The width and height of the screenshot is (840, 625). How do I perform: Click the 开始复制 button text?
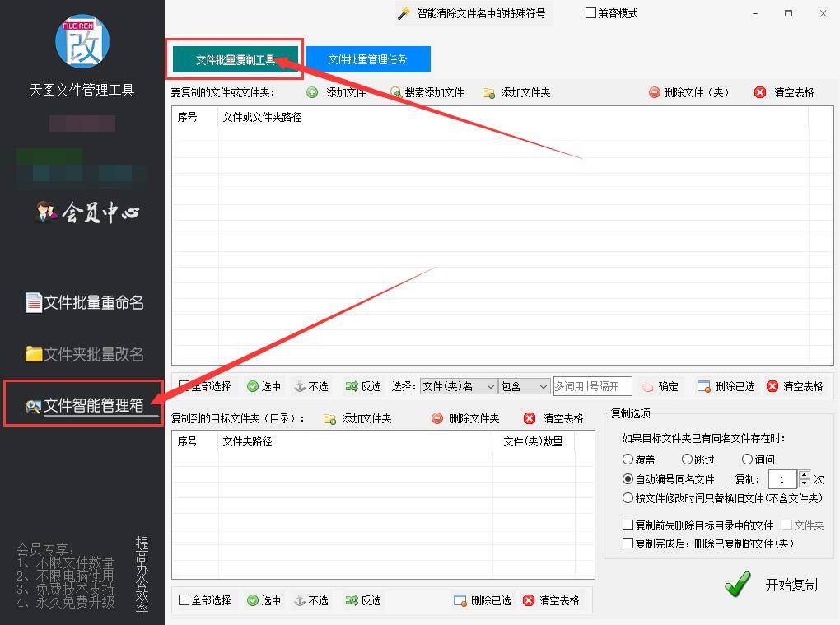coord(791,585)
